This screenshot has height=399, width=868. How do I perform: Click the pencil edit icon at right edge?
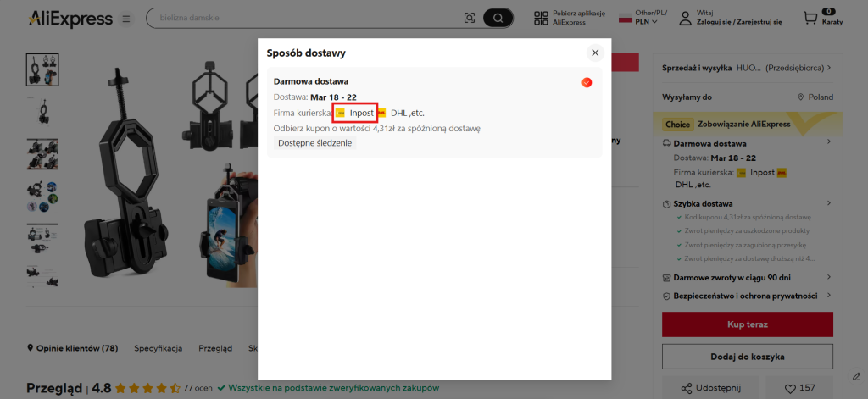click(855, 376)
